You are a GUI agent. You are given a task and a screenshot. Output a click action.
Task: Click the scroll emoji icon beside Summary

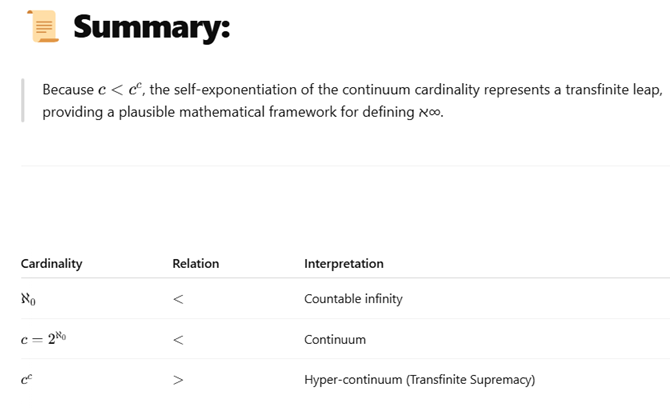coord(43,26)
